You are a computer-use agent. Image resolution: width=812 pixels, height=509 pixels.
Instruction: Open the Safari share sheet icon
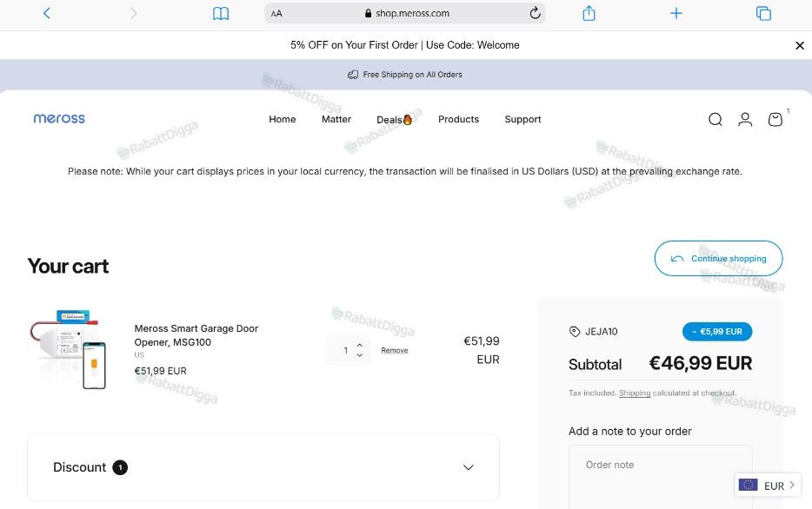[589, 13]
